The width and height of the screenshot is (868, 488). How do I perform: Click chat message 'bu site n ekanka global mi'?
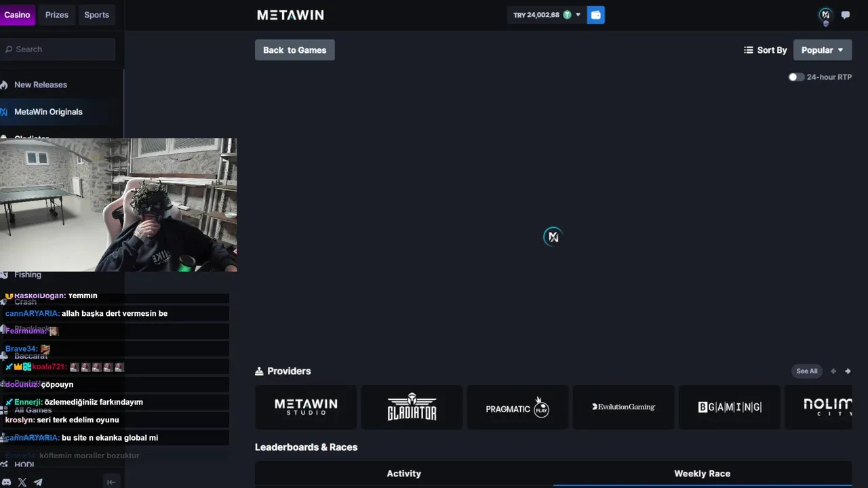[x=110, y=438]
